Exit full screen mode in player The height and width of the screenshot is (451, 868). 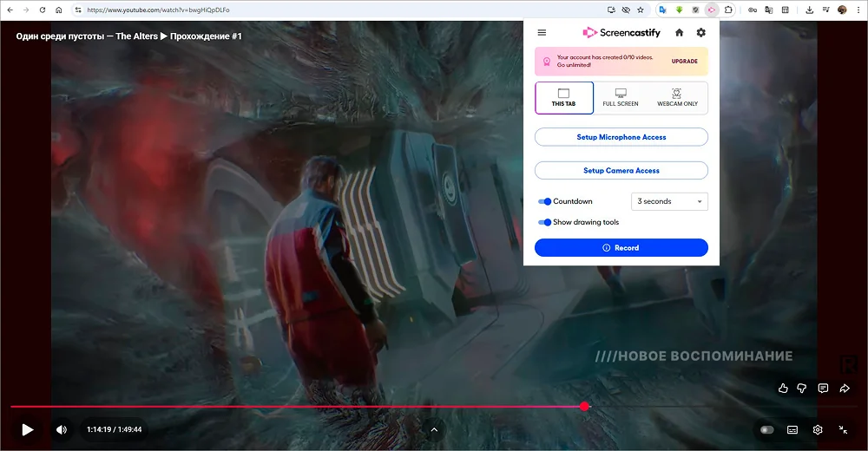tap(843, 429)
